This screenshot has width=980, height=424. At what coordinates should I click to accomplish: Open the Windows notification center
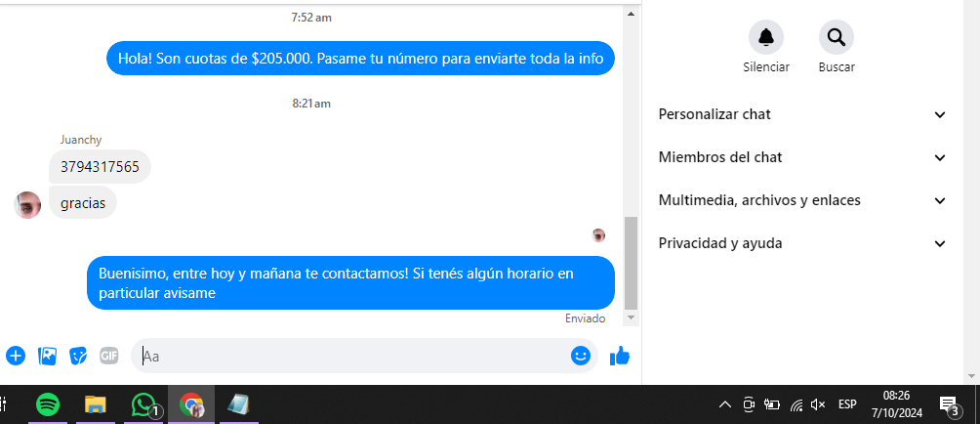(950, 405)
